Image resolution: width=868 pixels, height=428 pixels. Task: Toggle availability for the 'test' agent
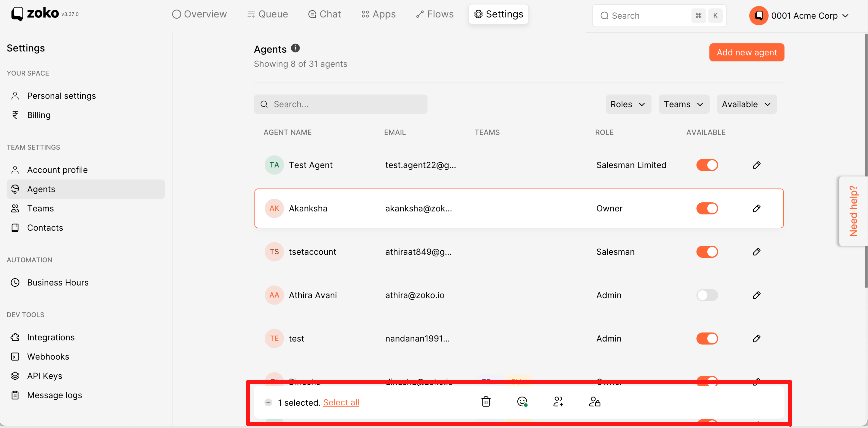[707, 338]
